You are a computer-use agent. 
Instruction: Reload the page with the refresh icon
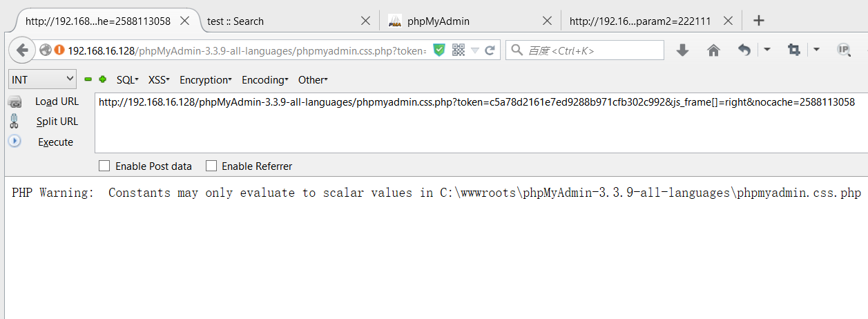tap(490, 50)
